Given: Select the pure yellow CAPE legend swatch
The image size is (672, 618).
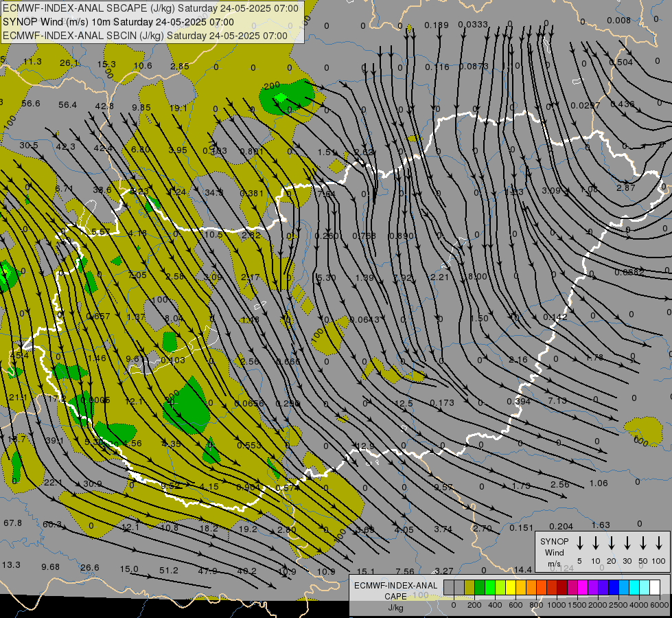Looking at the screenshot, I should [511, 588].
